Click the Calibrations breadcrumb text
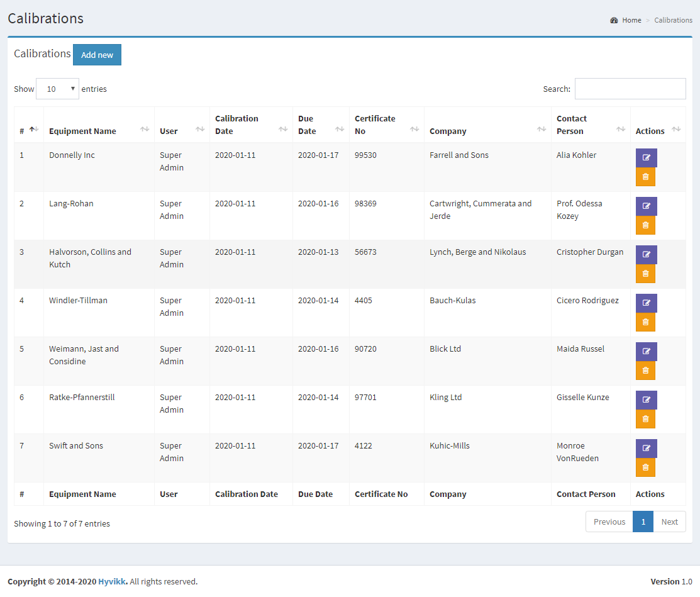This screenshot has width=700, height=597. (x=673, y=20)
